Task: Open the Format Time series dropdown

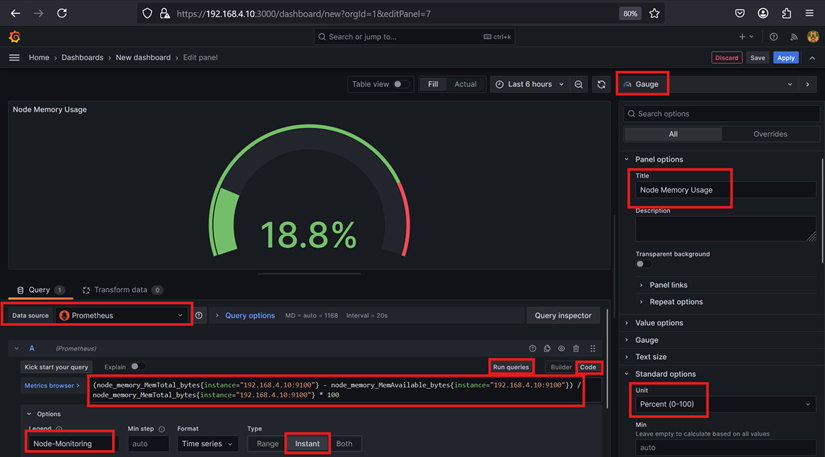Action: coord(207,444)
